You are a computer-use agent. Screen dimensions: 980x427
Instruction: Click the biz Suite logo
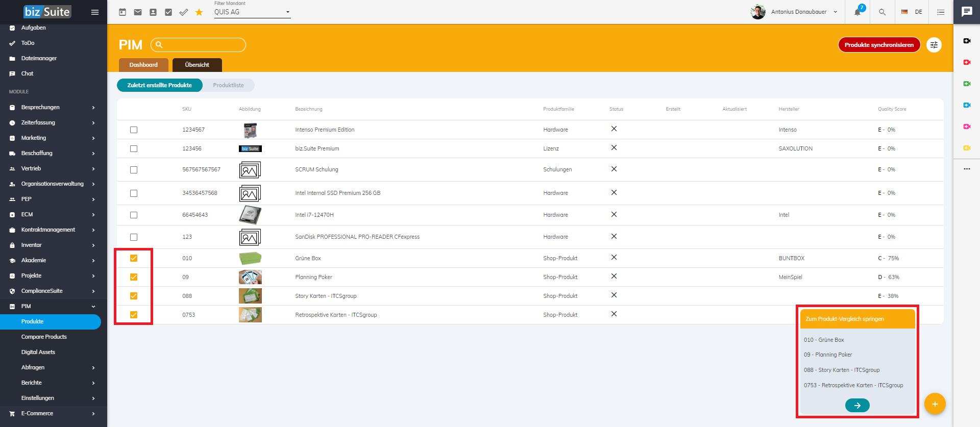tap(47, 12)
